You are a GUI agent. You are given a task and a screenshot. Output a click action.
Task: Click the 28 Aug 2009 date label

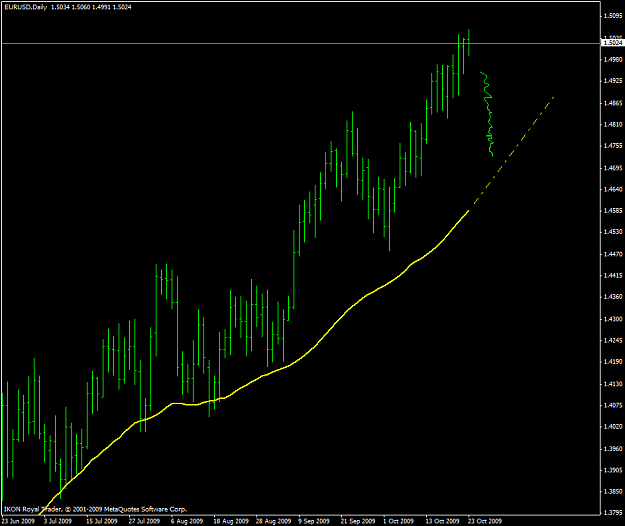[273, 521]
